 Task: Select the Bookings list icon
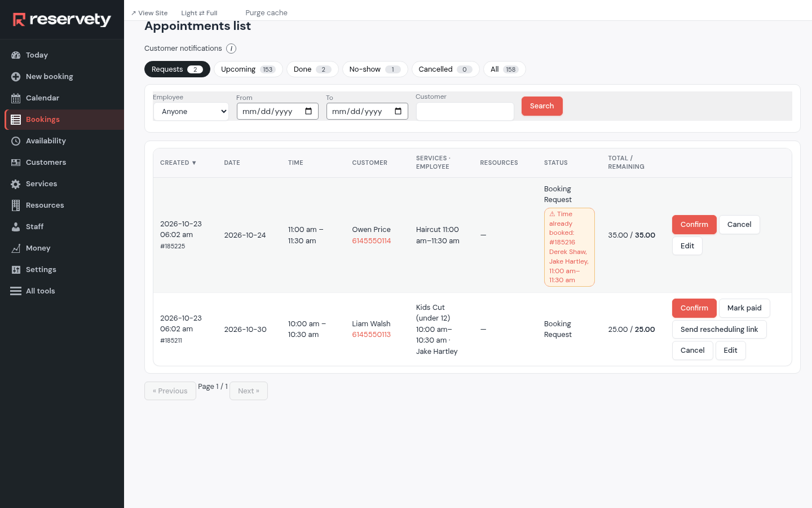16,119
